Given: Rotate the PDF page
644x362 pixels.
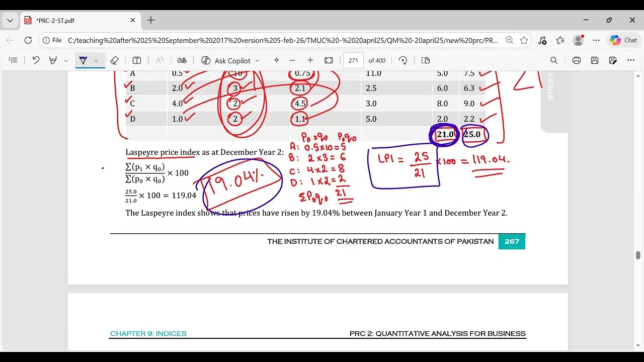Looking at the screenshot, I should click(403, 60).
